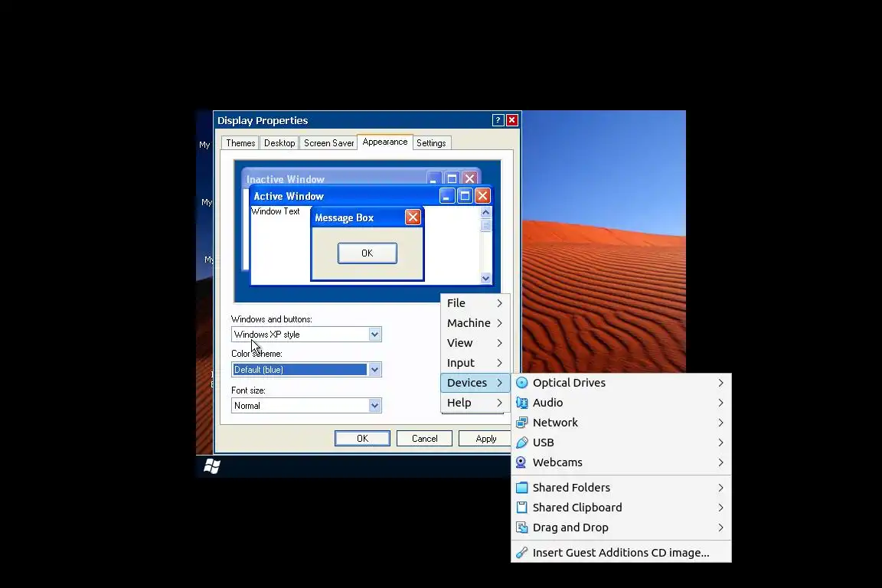
Task: Click the Guest Additions CD wrench icon
Action: [x=522, y=553]
